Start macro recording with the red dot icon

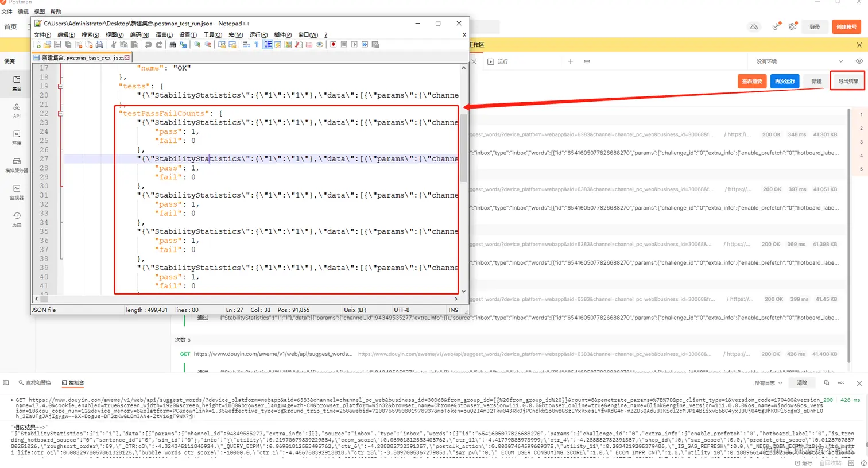[334, 45]
